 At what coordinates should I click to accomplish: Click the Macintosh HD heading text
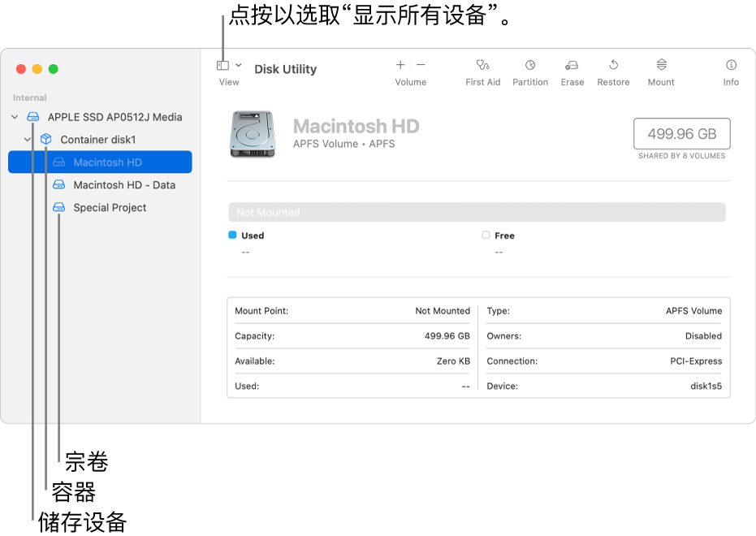point(356,127)
